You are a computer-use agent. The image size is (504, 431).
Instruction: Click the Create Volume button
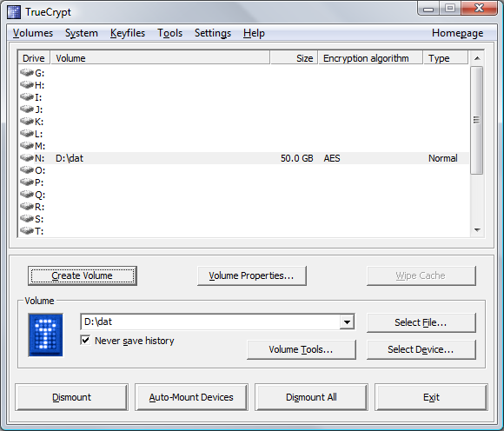tap(83, 275)
